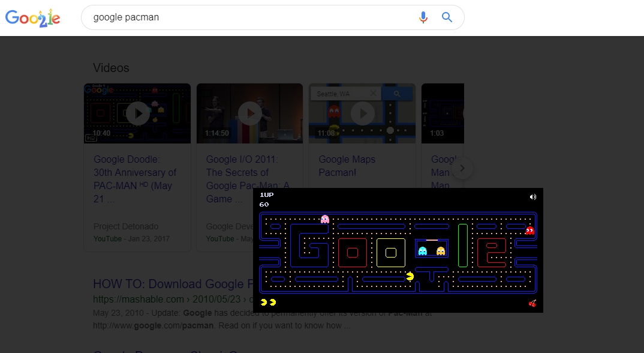The image size is (644, 353).
Task: Open the HOW TO: Download Google result
Action: [x=173, y=284]
